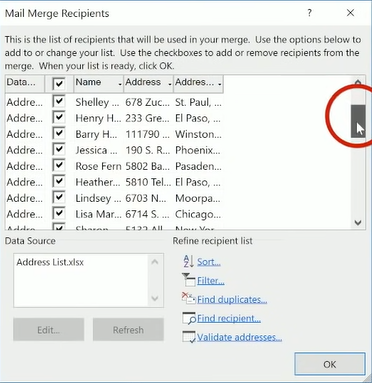
Task: Open the Find recipient... link
Action: point(229,318)
